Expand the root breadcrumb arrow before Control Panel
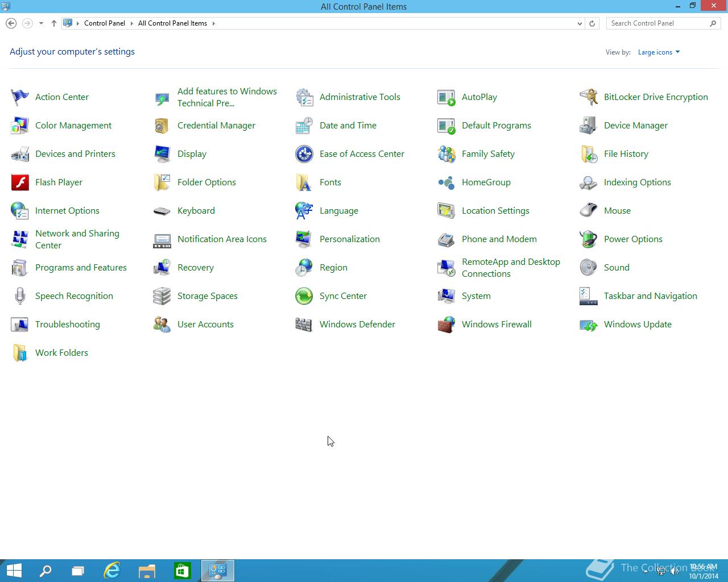The width and height of the screenshot is (728, 582). click(78, 23)
